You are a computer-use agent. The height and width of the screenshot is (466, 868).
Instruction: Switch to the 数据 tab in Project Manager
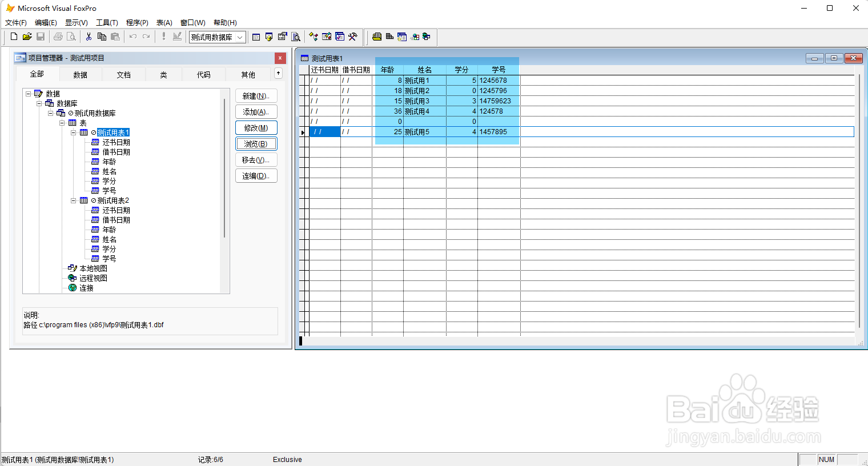(81, 75)
